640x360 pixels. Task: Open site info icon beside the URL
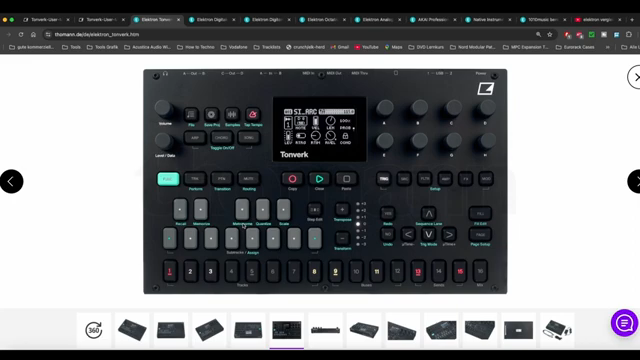click(48, 35)
